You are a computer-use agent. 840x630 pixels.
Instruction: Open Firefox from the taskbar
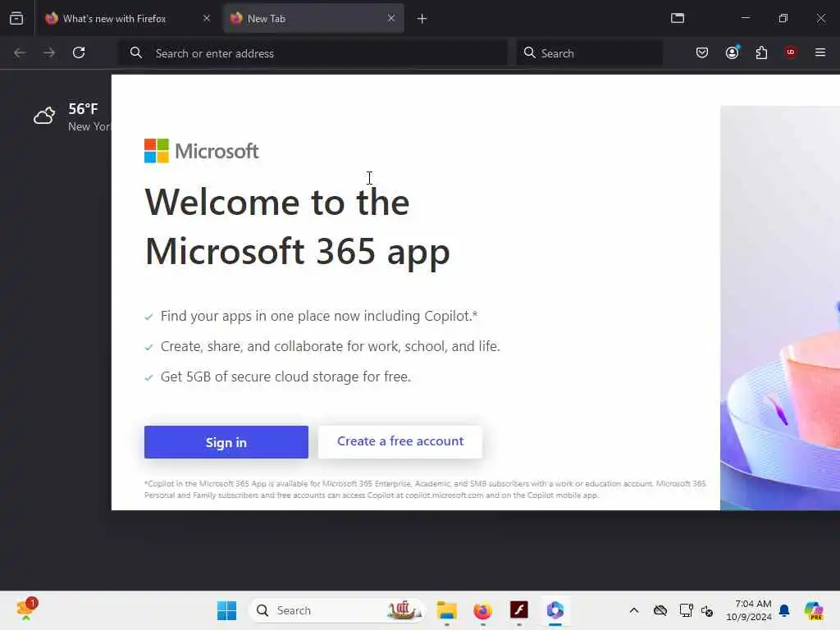pyautogui.click(x=482, y=610)
